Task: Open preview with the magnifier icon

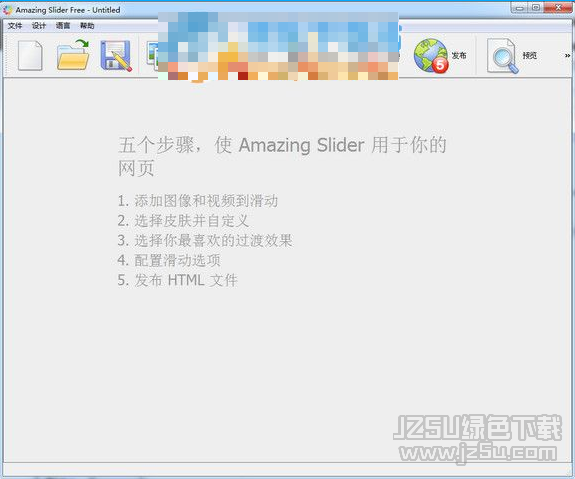Action: pos(502,56)
